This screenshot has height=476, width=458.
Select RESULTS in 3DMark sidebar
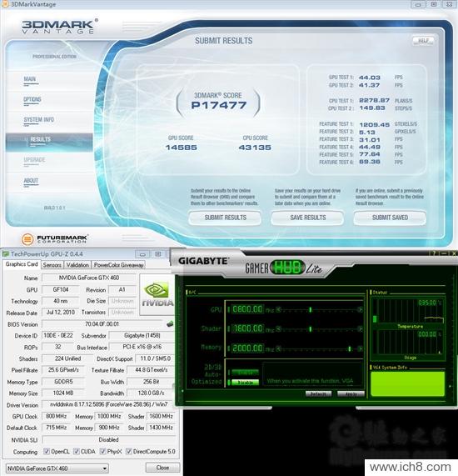49,142
